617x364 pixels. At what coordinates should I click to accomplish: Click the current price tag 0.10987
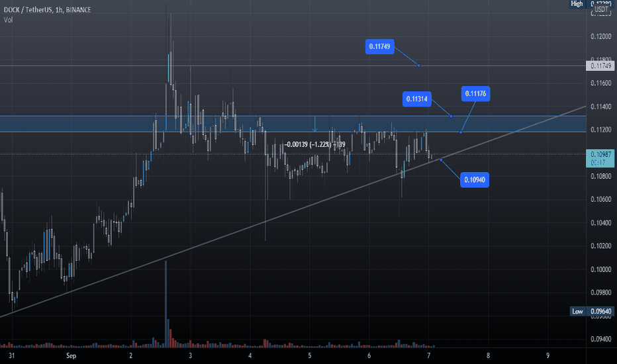click(600, 158)
